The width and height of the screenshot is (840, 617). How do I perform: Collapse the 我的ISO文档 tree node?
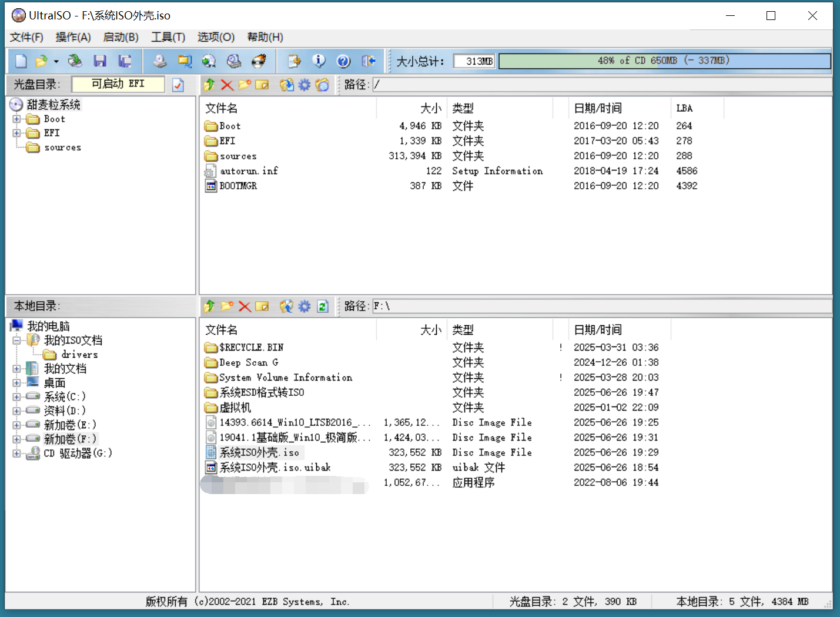pos(16,341)
